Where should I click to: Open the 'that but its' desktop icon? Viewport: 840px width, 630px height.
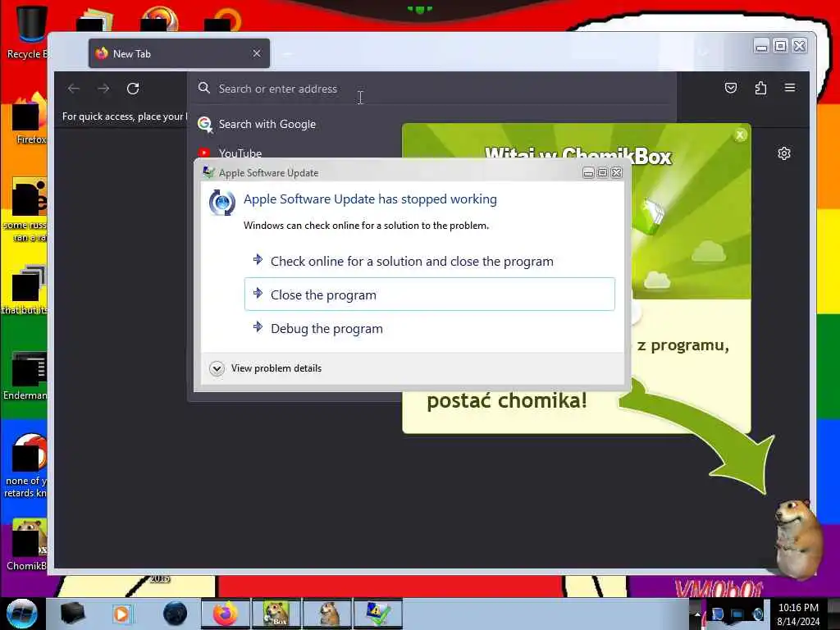coord(25,290)
